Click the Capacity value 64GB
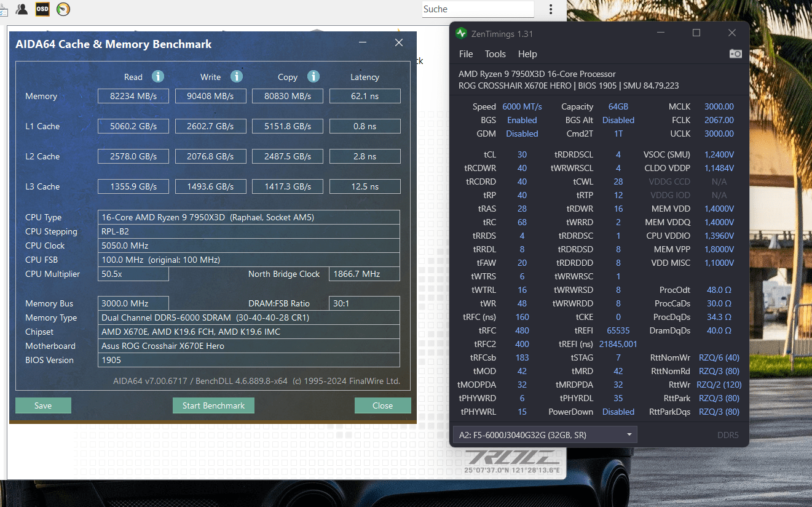Viewport: 812px width, 507px height. [618, 106]
